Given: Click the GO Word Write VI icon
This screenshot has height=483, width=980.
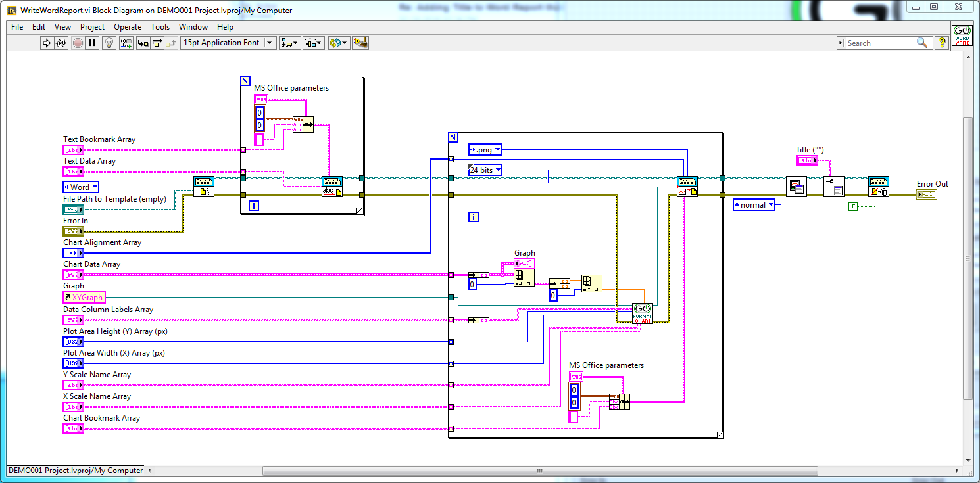Looking at the screenshot, I should click(962, 35).
